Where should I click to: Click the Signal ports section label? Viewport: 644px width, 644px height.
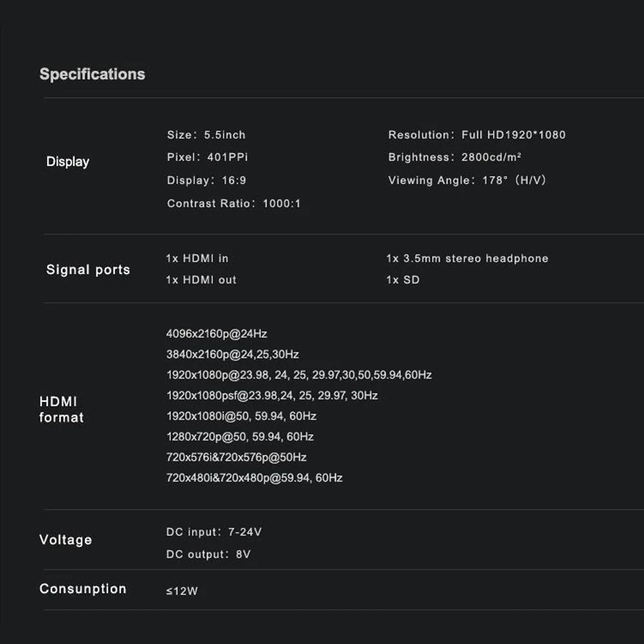point(88,270)
